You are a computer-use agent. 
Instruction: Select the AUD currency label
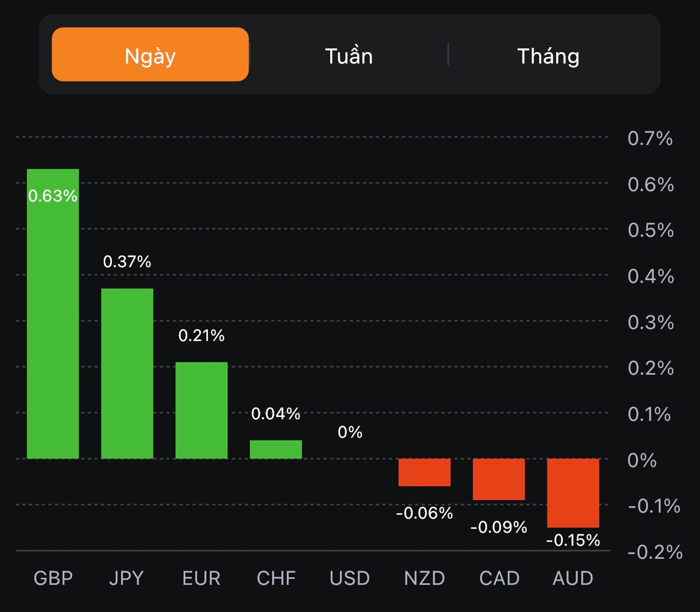573,578
